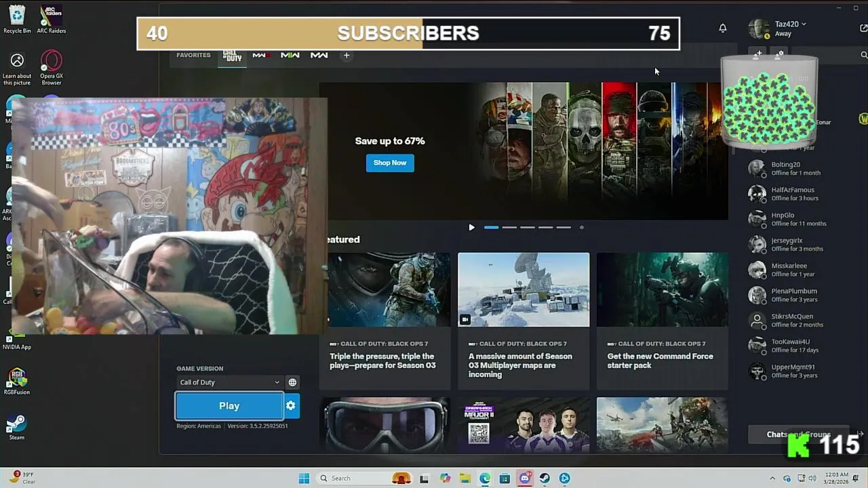
Task: Open File Explorer from the taskbar
Action: point(465,479)
